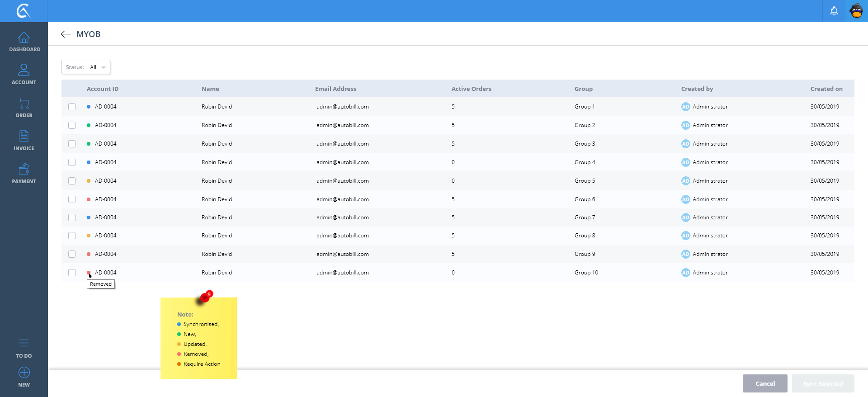Go to Account in the sidebar

coord(24,71)
